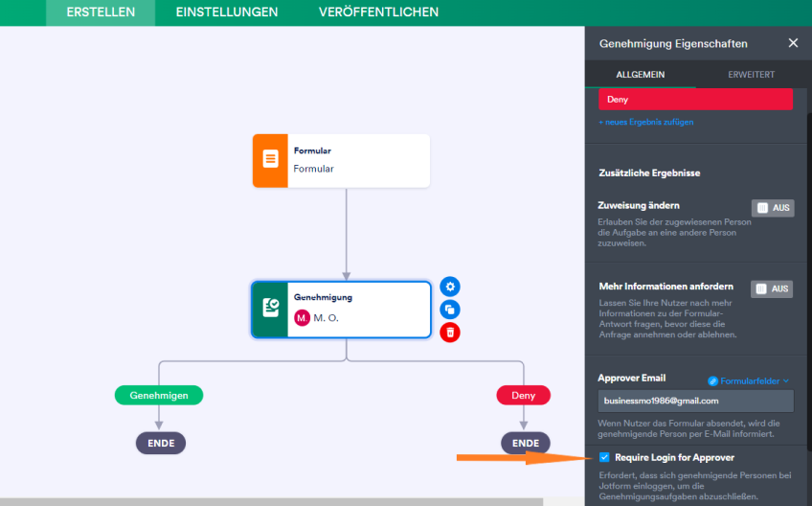Toggle Zuweisung ändern switch
Viewport: 812px width, 506px height.
(x=773, y=208)
